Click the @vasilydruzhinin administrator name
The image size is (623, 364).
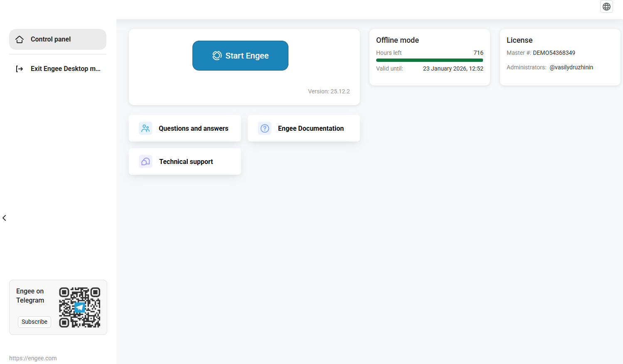tap(571, 67)
